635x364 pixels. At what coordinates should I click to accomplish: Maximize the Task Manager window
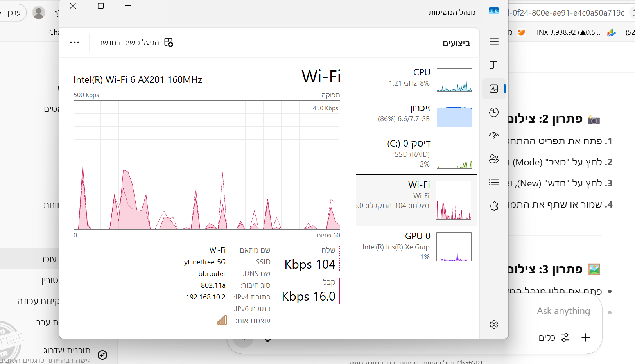pyautogui.click(x=100, y=6)
